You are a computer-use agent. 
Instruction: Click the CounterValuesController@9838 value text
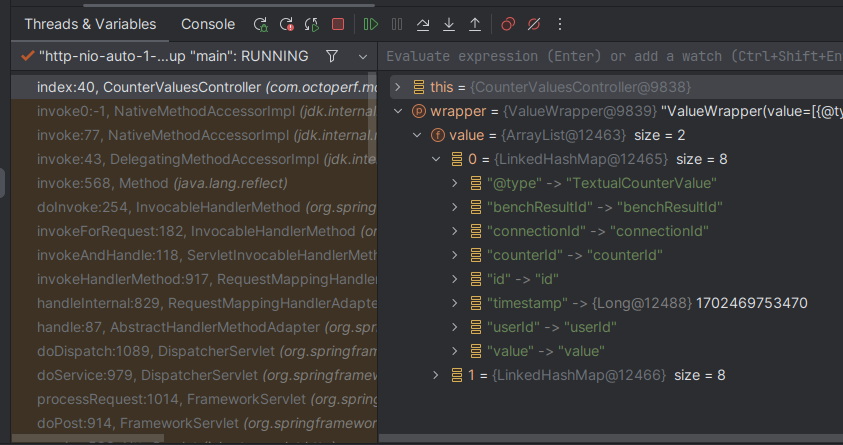[x=581, y=87]
